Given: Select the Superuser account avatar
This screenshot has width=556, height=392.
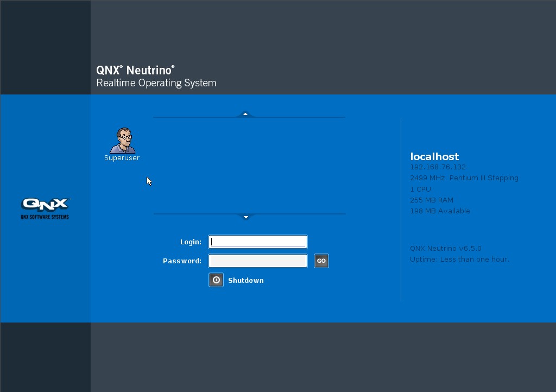Looking at the screenshot, I should [123, 141].
